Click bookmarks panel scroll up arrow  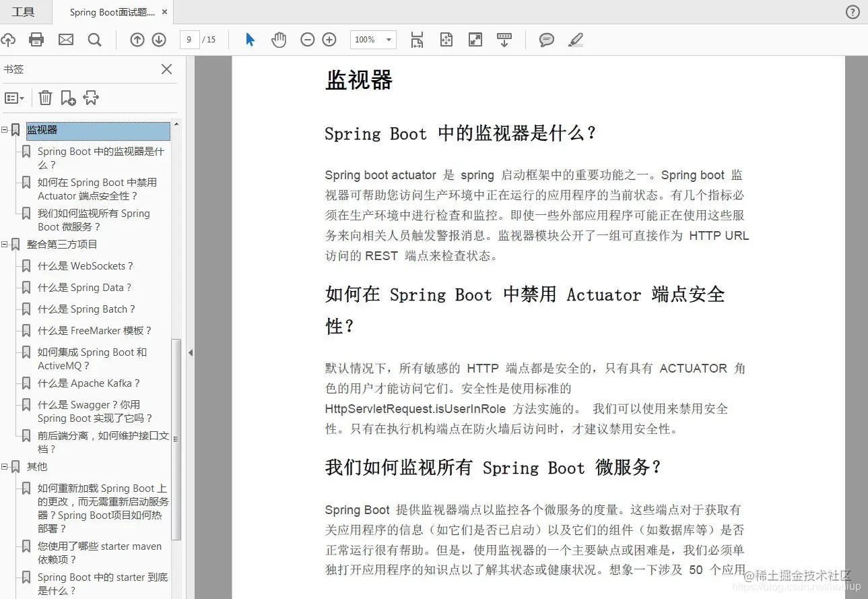[x=176, y=125]
